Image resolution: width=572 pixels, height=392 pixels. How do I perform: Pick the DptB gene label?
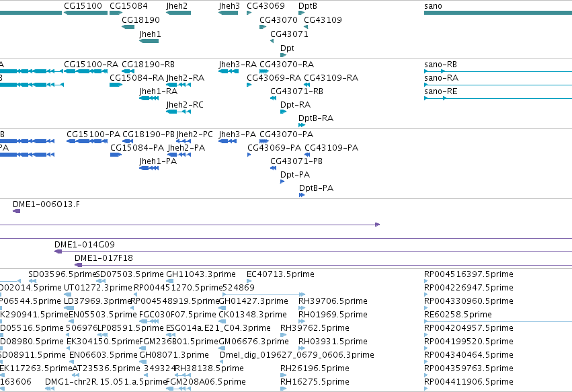[308, 6]
